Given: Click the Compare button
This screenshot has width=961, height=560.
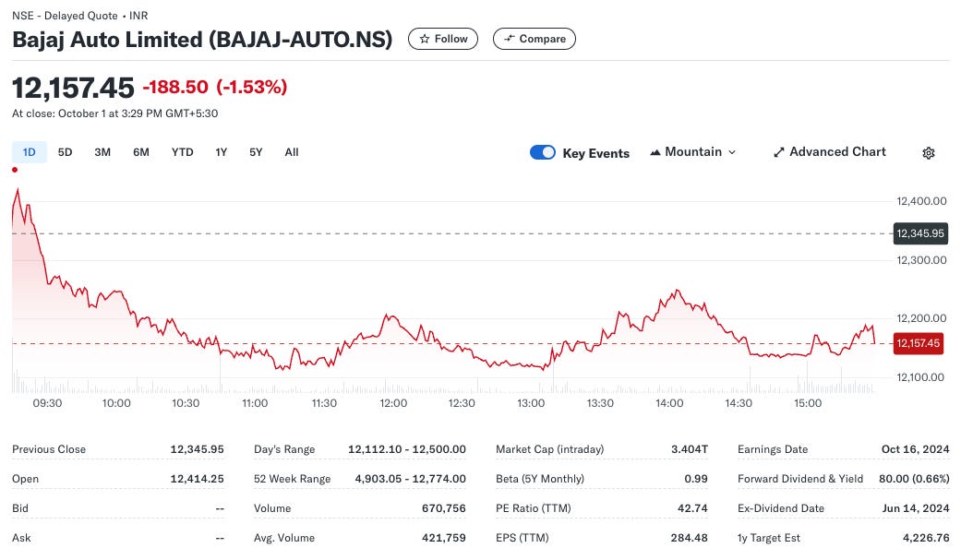Looking at the screenshot, I should coord(535,39).
